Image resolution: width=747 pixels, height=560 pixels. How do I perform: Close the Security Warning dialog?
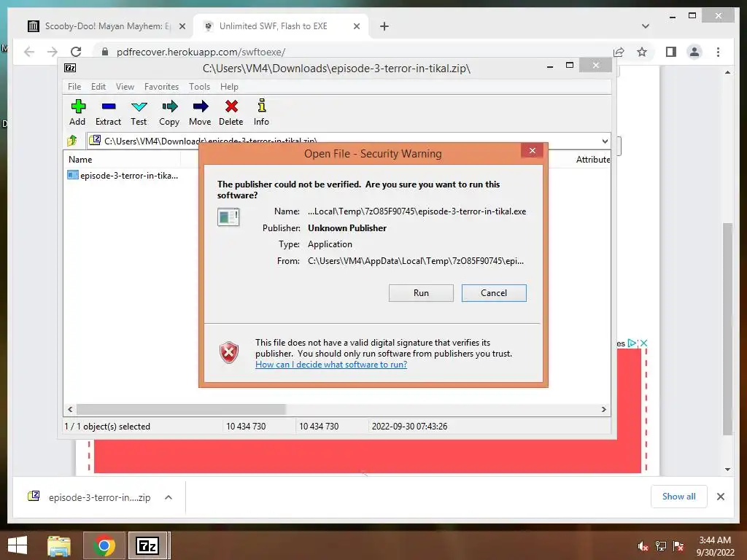[532, 151]
